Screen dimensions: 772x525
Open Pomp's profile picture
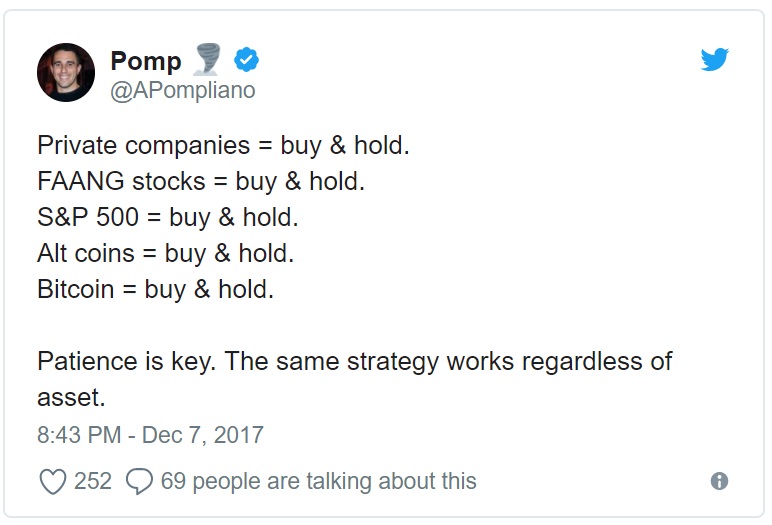coord(66,72)
